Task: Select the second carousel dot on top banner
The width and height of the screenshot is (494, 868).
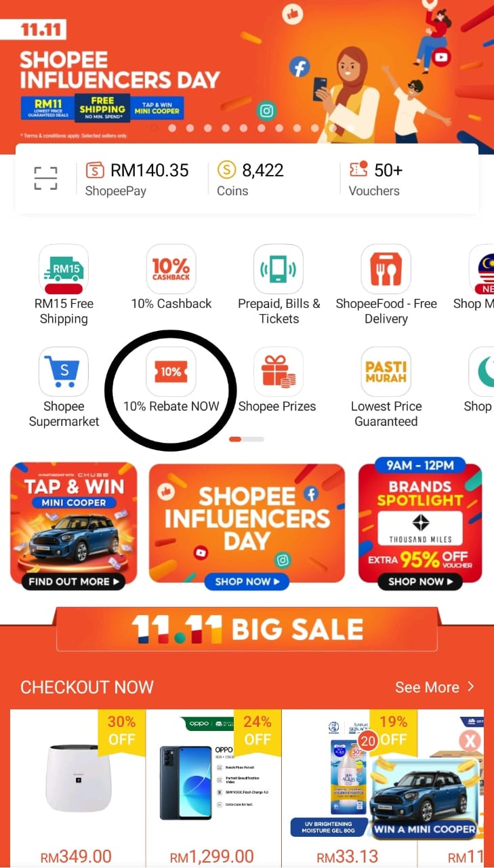Action: pos(172,127)
